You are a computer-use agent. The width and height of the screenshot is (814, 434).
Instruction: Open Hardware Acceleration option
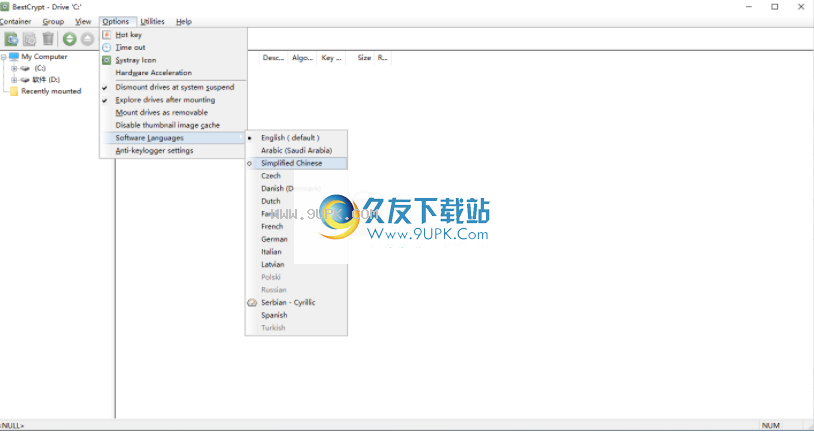click(x=173, y=73)
